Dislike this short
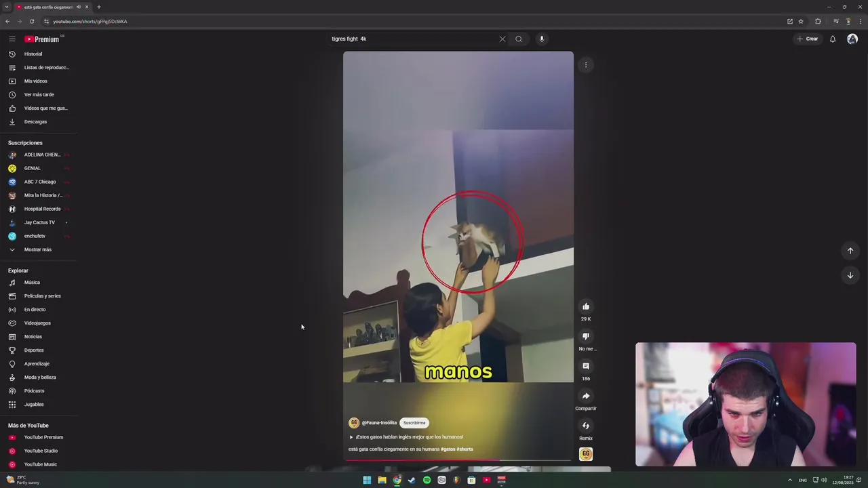The width and height of the screenshot is (868, 488). [586, 336]
